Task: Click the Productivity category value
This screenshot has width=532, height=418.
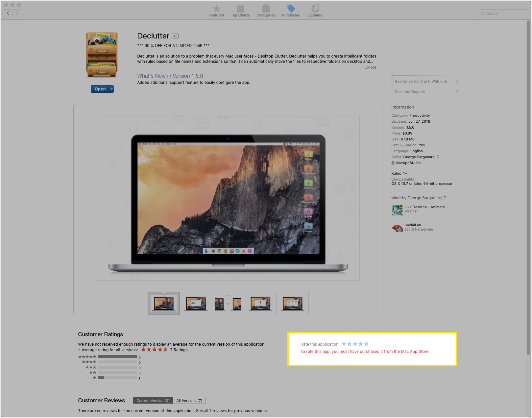Action: click(x=420, y=115)
